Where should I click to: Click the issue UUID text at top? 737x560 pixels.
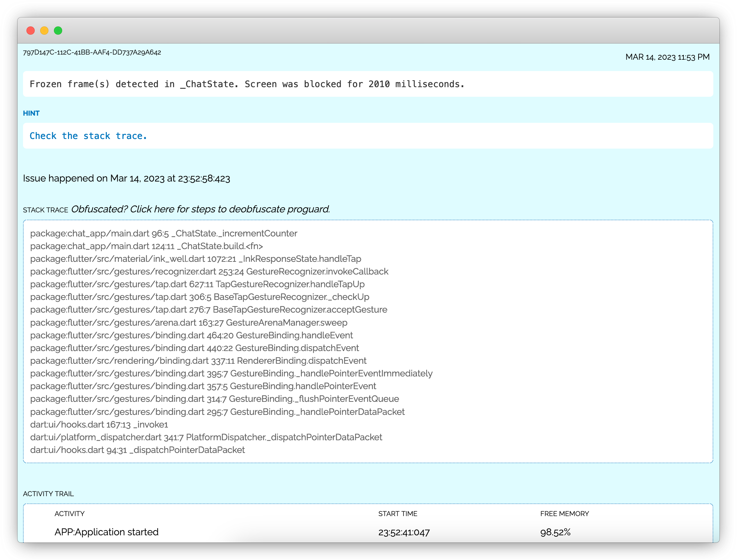coord(92,52)
